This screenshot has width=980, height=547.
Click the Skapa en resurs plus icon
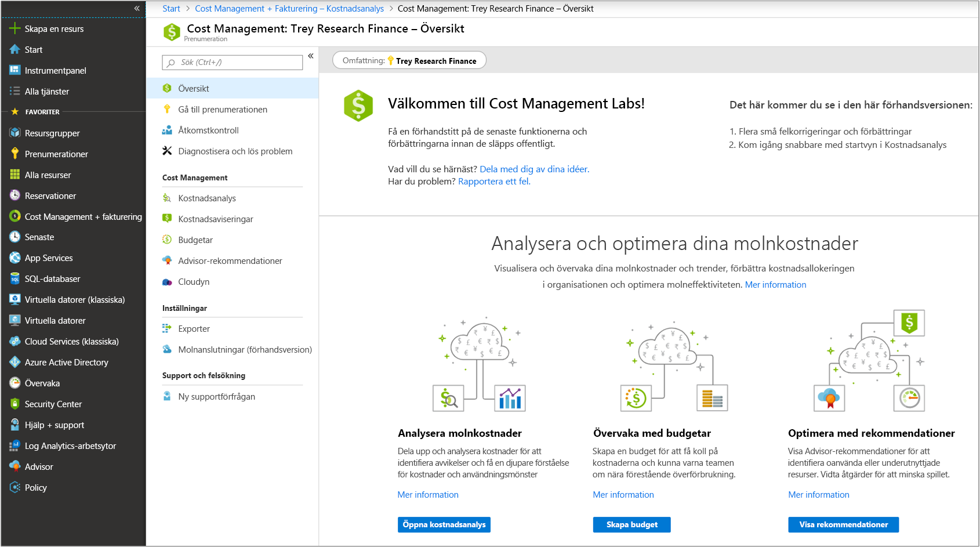point(15,28)
